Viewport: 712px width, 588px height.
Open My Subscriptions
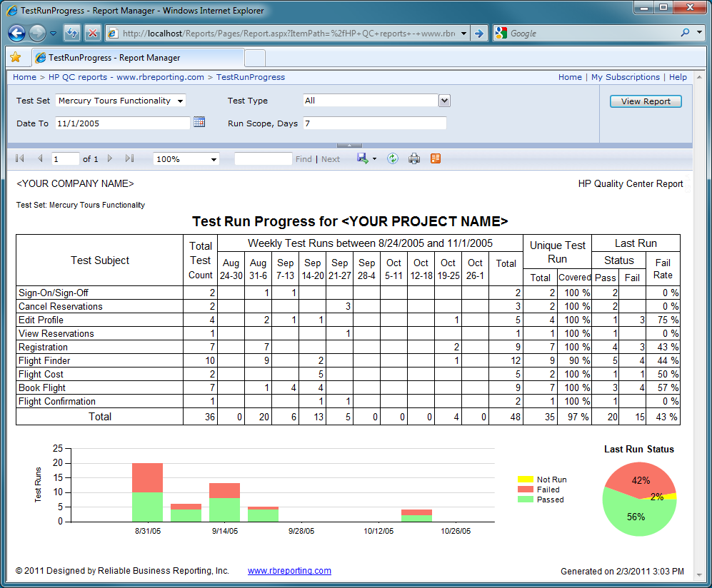625,77
